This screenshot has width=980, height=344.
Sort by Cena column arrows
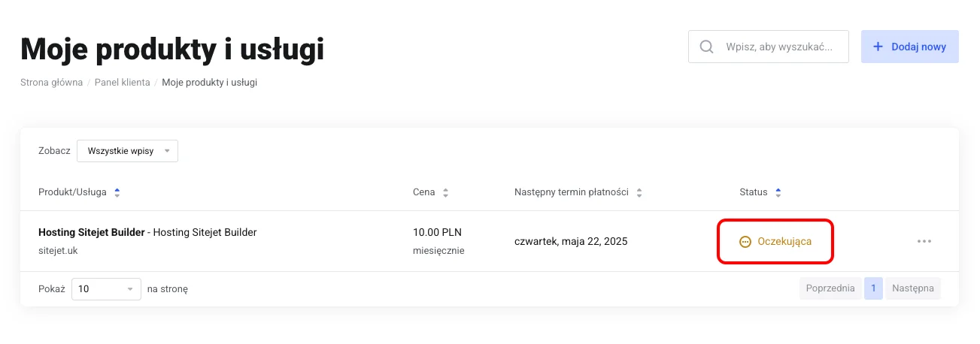click(x=445, y=192)
